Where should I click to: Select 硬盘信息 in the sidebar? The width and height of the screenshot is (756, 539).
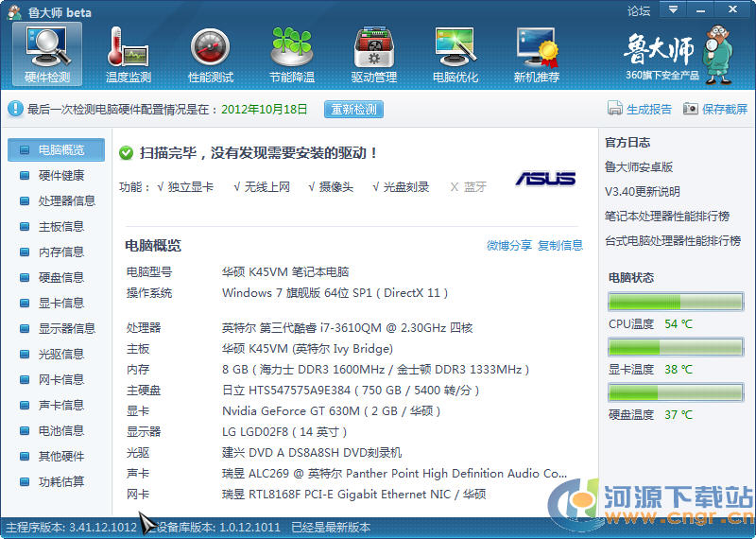coord(60,277)
